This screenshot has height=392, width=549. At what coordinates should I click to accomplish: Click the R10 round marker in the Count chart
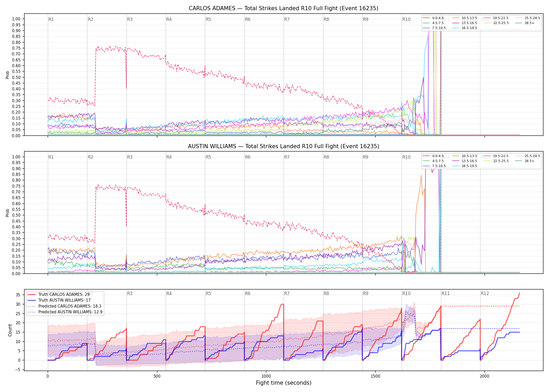406,293
